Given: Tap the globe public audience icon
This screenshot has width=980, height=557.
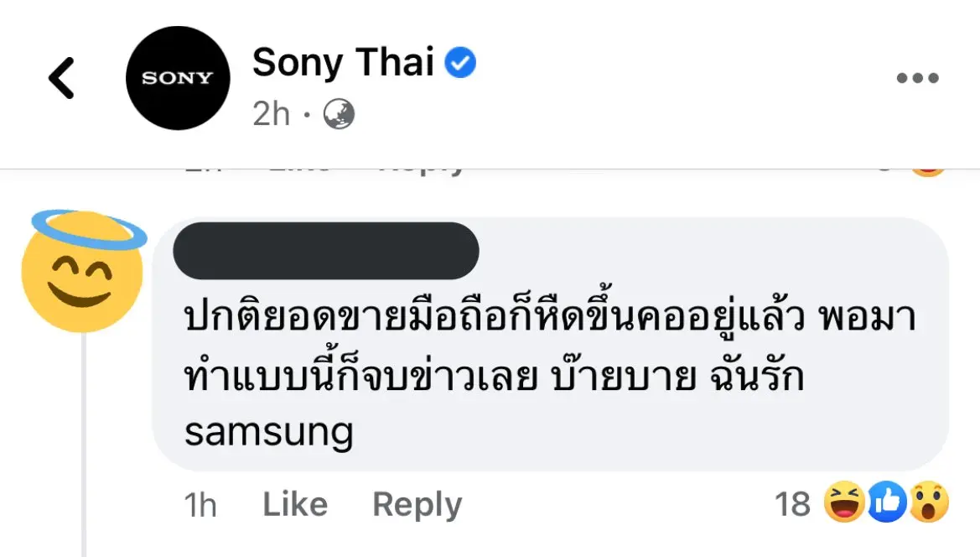Looking at the screenshot, I should click(338, 113).
